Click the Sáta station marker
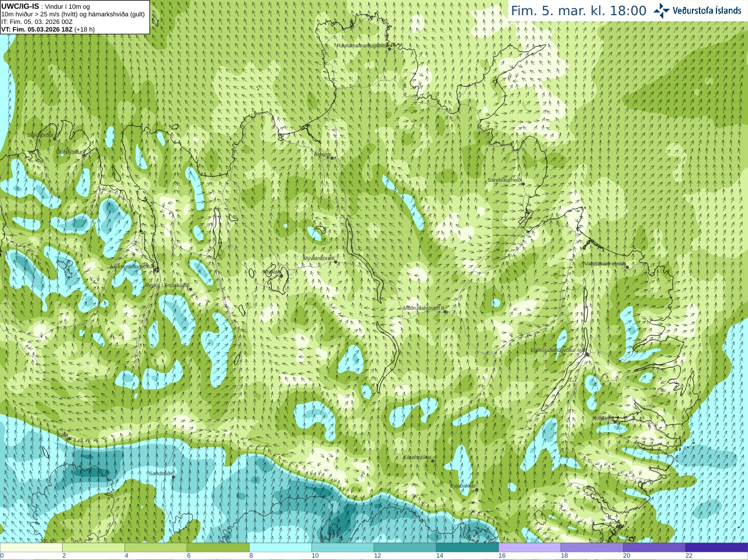This screenshot has height=560, width=748. point(68,438)
